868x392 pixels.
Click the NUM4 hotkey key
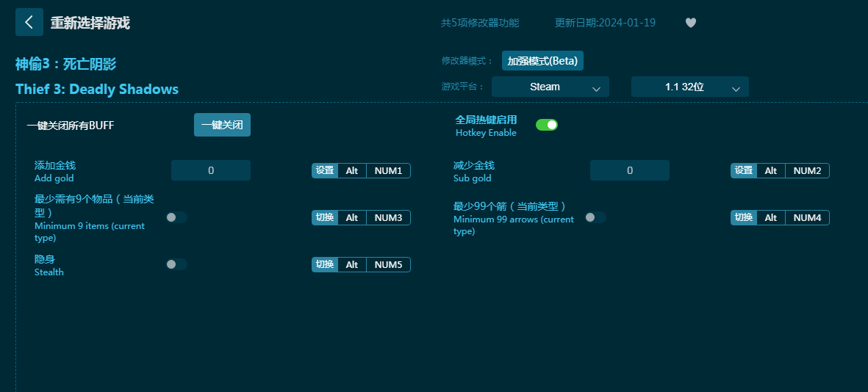point(807,217)
